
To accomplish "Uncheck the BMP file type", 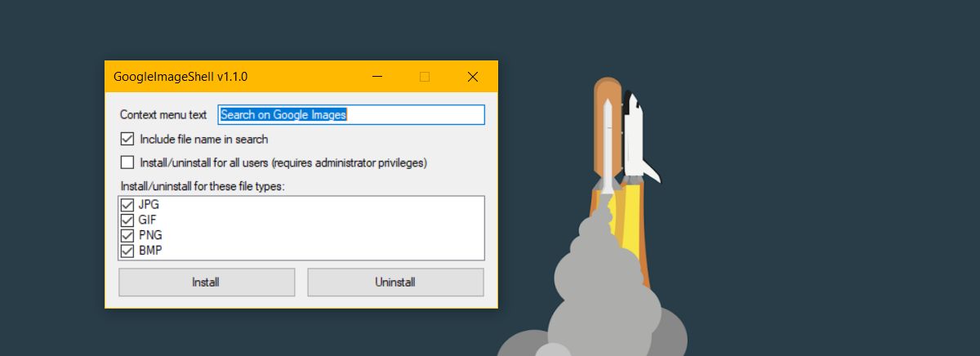I will [127, 251].
